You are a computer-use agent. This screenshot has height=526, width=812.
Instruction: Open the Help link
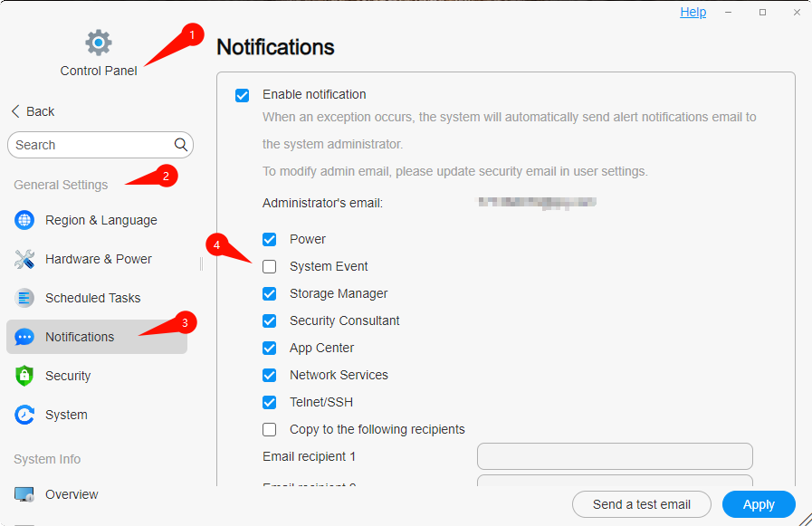point(693,12)
